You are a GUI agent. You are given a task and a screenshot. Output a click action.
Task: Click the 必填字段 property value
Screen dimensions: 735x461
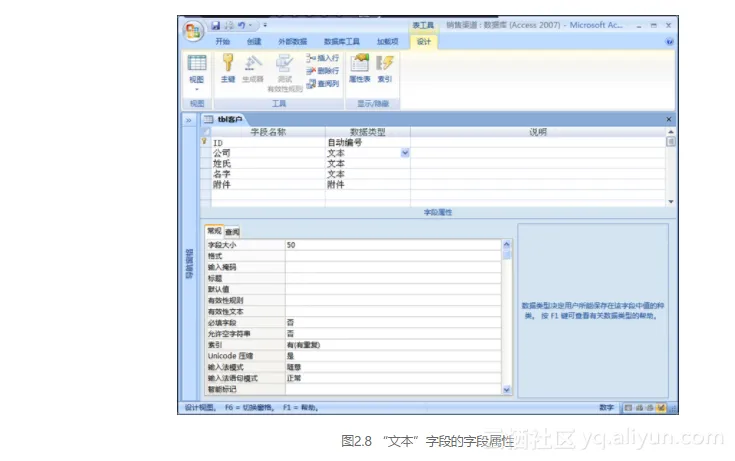393,323
